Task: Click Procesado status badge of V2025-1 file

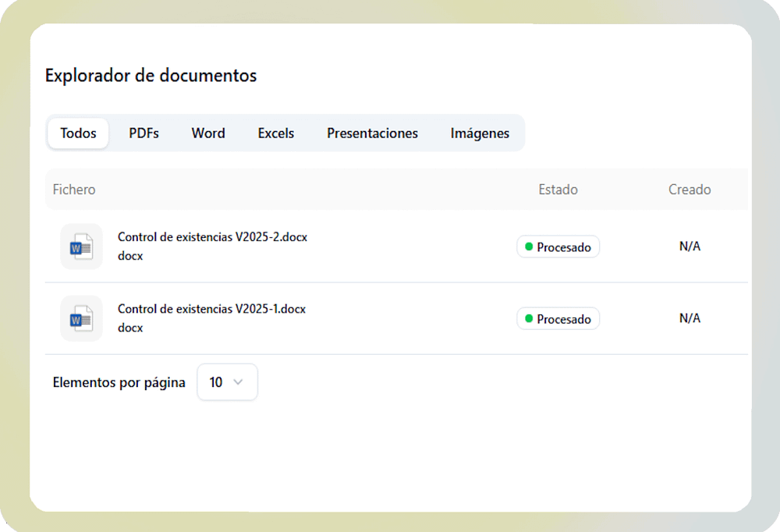Action: [558, 319]
